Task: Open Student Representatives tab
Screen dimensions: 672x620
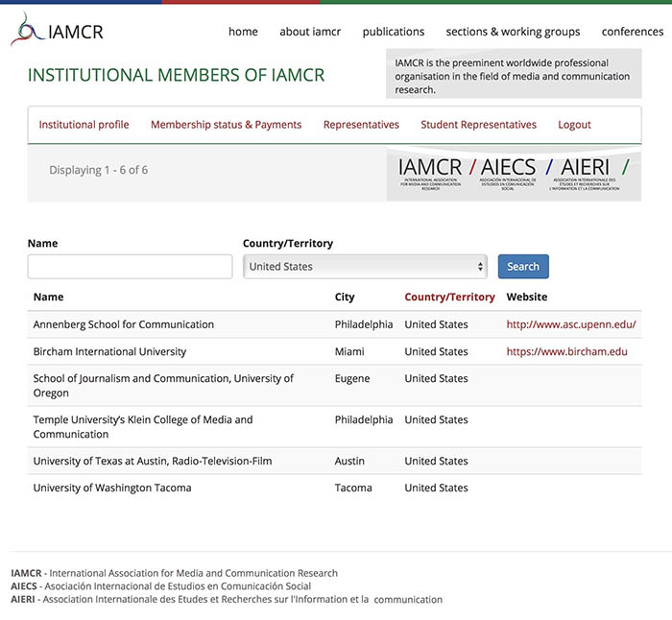Action: point(478,125)
